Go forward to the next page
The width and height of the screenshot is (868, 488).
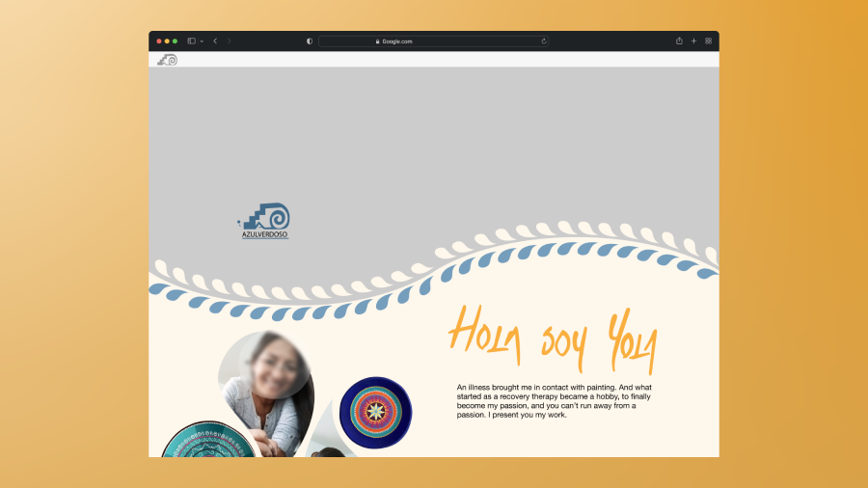point(230,41)
